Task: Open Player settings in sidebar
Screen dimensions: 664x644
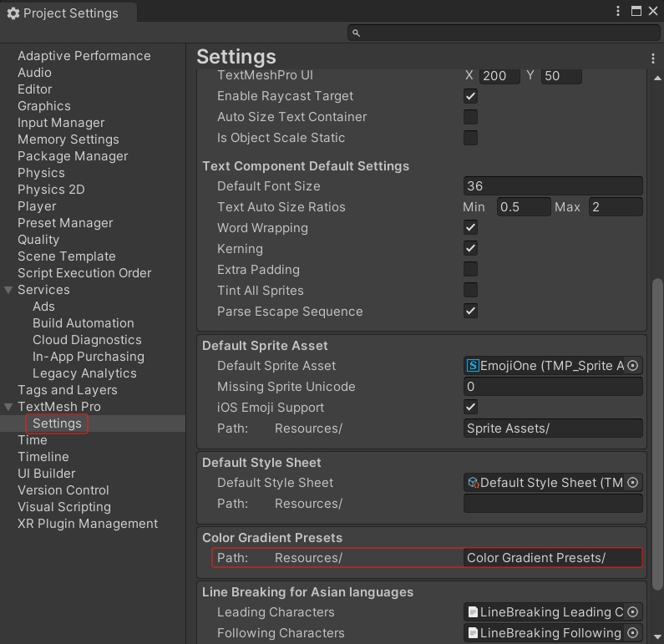Action: click(37, 206)
